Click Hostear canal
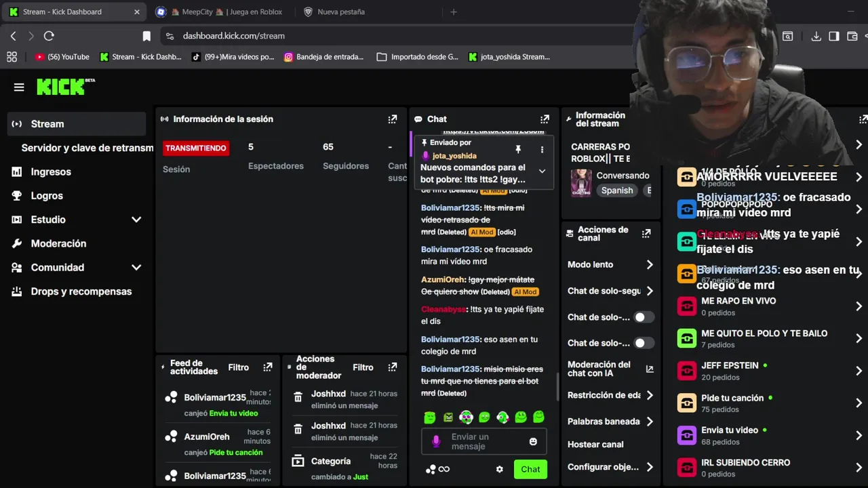This screenshot has width=868, height=488. (595, 445)
